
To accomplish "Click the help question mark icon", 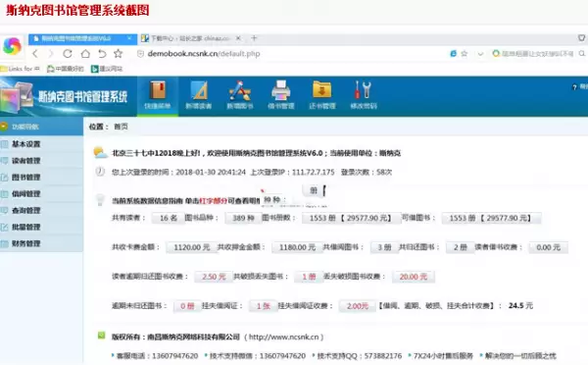I will [x=574, y=87].
